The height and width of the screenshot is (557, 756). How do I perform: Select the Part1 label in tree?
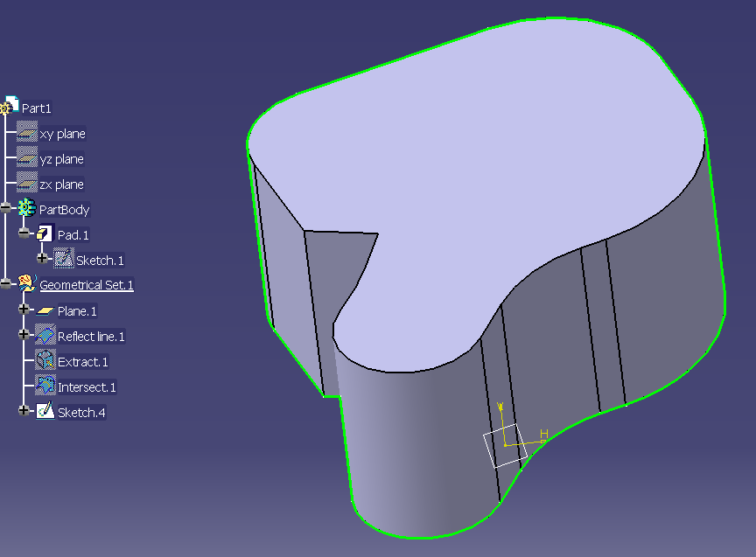tap(37, 108)
